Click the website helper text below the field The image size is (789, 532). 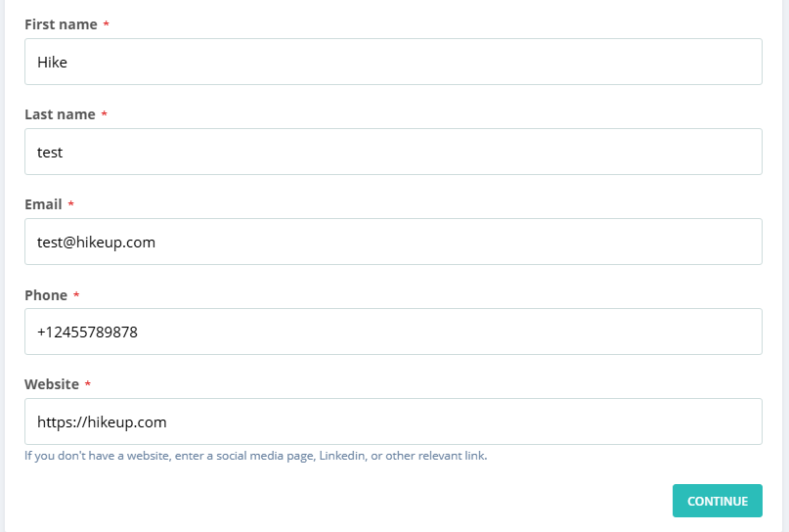coord(255,456)
